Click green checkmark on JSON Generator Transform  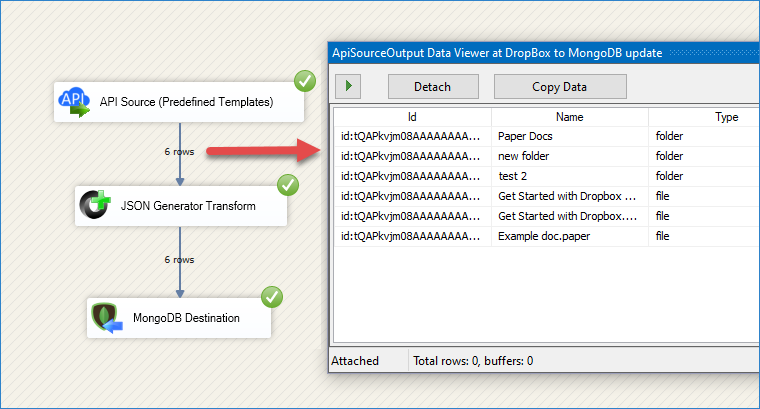pos(288,185)
